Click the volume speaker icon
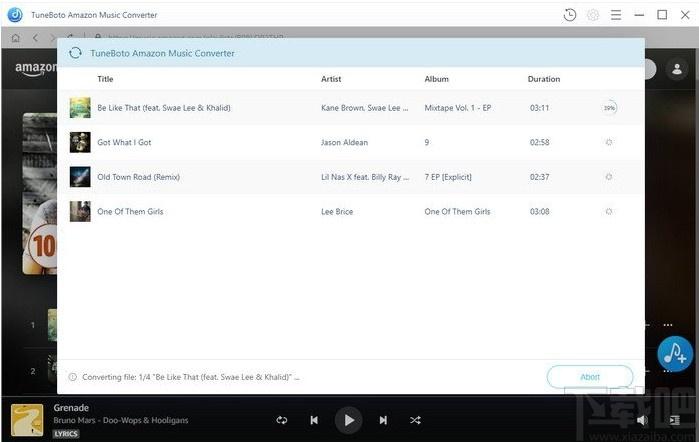This screenshot has height=442, width=699. coord(642,420)
